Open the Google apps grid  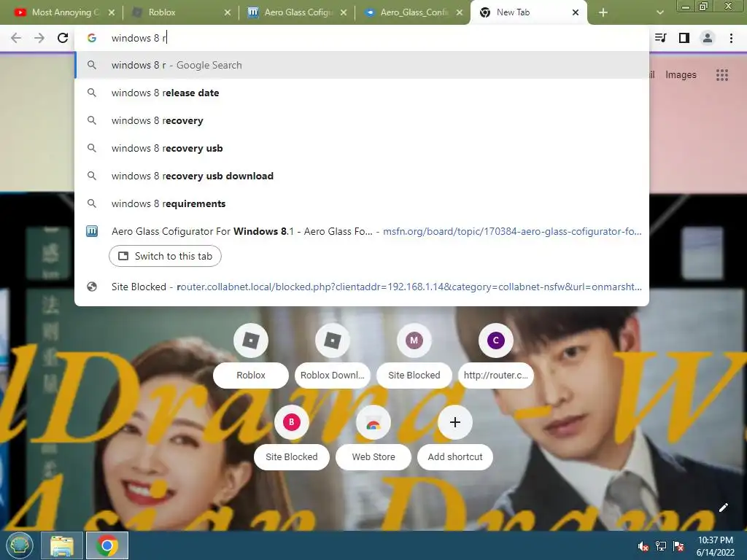(x=721, y=75)
